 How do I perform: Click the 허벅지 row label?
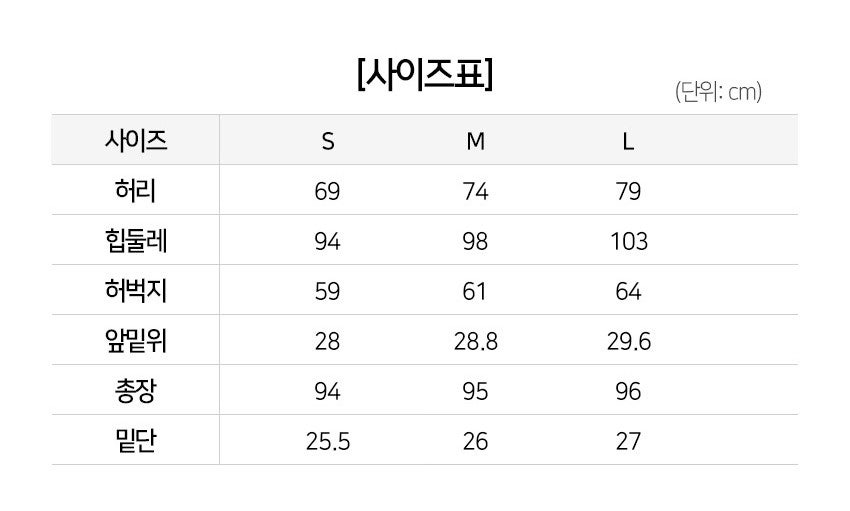pyautogui.click(x=136, y=291)
